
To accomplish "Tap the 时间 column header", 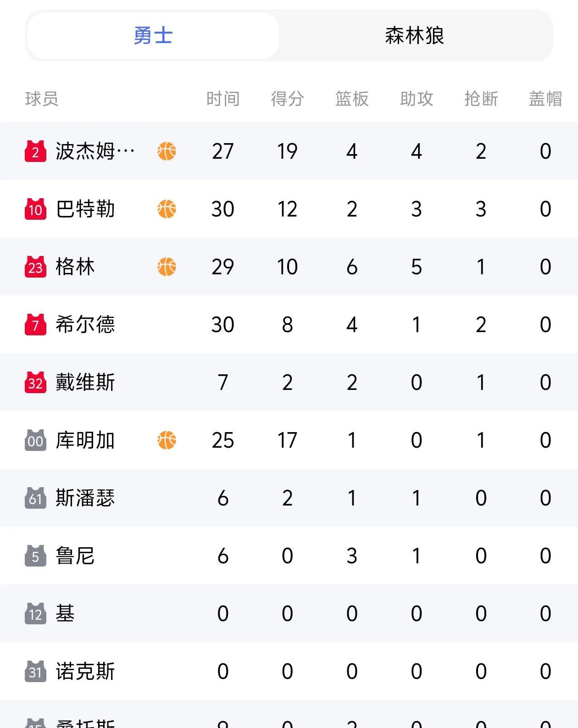I will [x=223, y=99].
